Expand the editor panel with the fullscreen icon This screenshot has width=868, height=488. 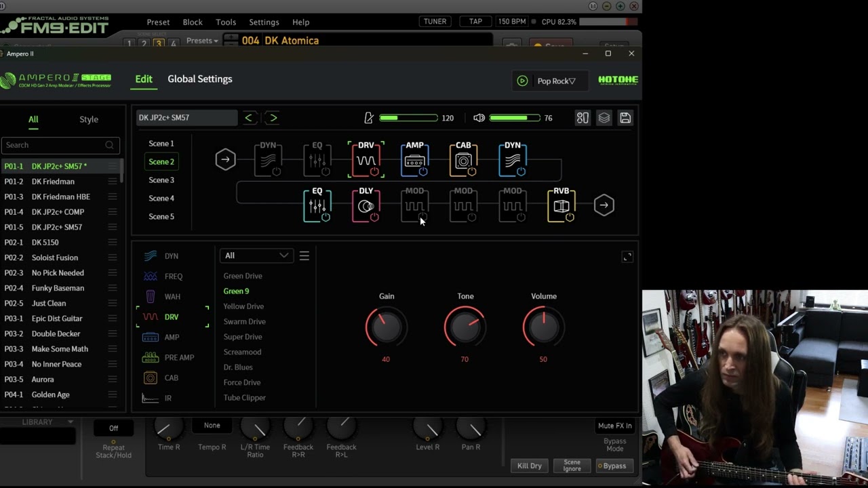point(627,257)
